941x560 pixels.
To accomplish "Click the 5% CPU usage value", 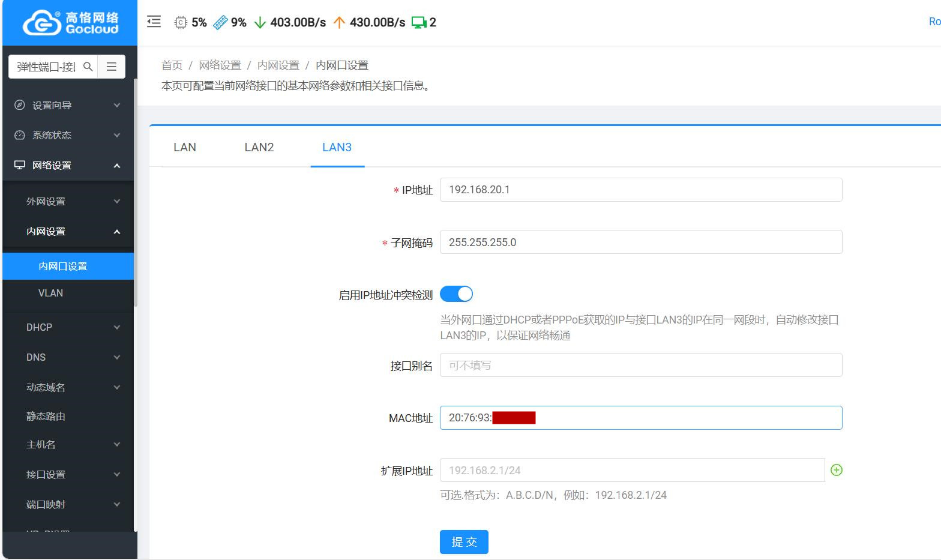I will 199,23.
